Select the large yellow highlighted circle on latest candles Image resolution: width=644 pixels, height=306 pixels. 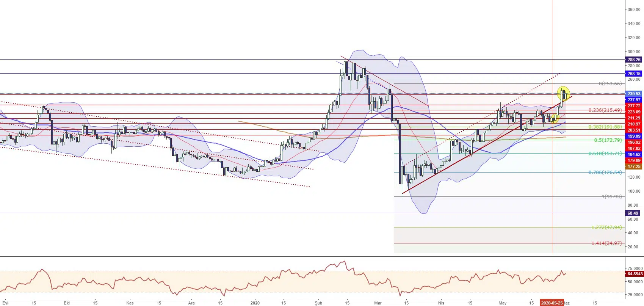coord(564,94)
